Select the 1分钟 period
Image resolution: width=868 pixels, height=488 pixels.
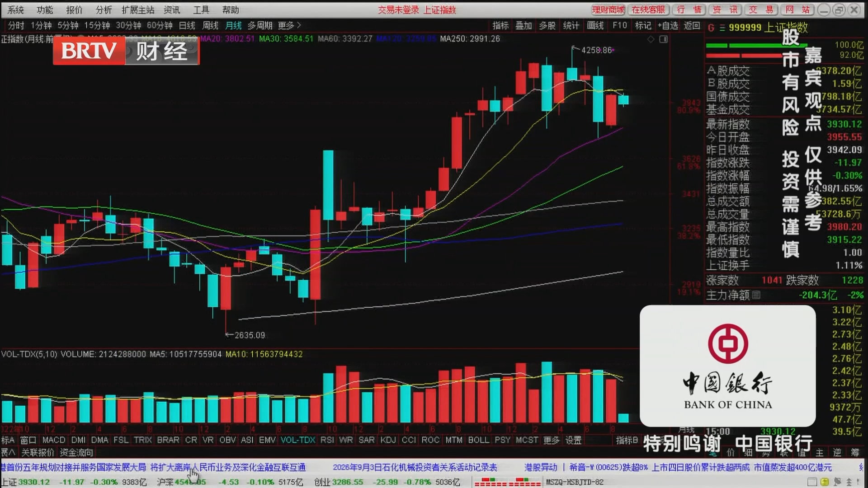click(41, 26)
